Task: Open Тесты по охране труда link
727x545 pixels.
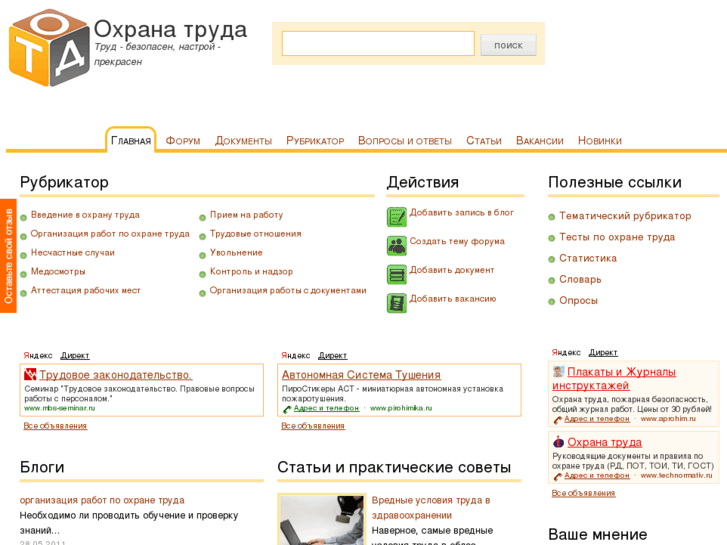Action: tap(617, 237)
